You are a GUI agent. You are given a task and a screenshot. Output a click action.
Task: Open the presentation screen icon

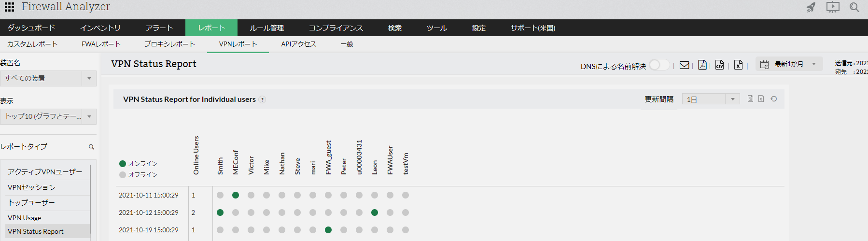[833, 7]
